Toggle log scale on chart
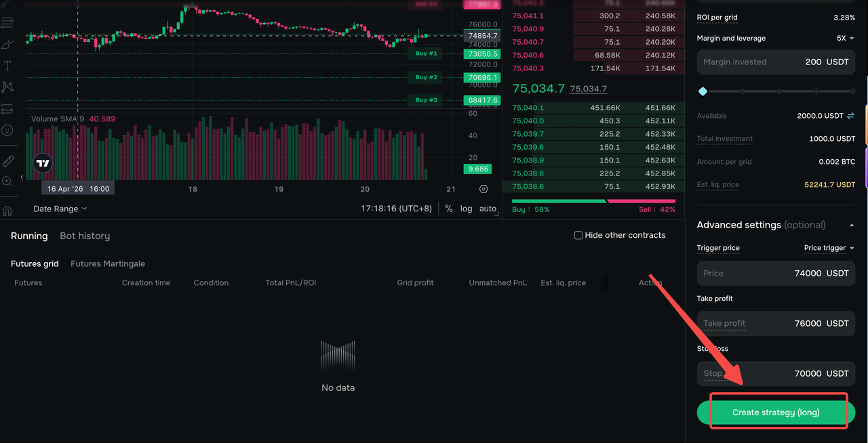 (x=466, y=209)
